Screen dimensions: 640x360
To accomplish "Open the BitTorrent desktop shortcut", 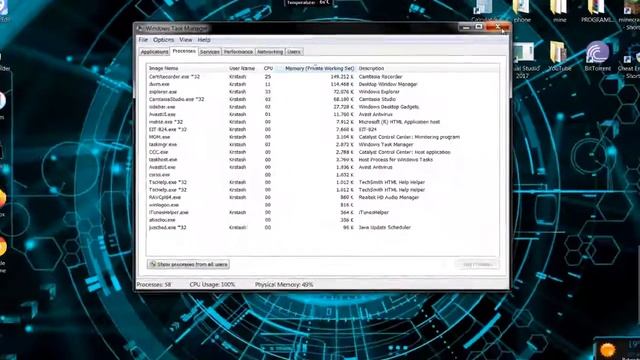I will click(x=598, y=57).
